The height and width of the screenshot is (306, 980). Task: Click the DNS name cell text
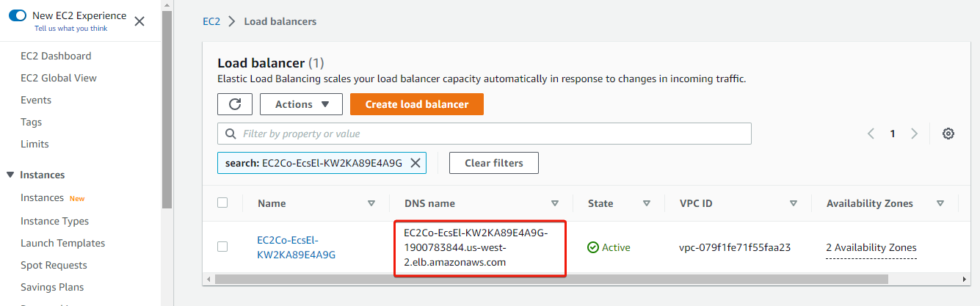coord(476,247)
